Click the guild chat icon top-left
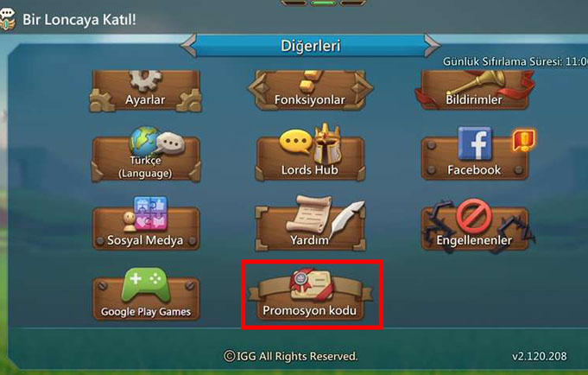The width and height of the screenshot is (588, 375). pos(8,19)
